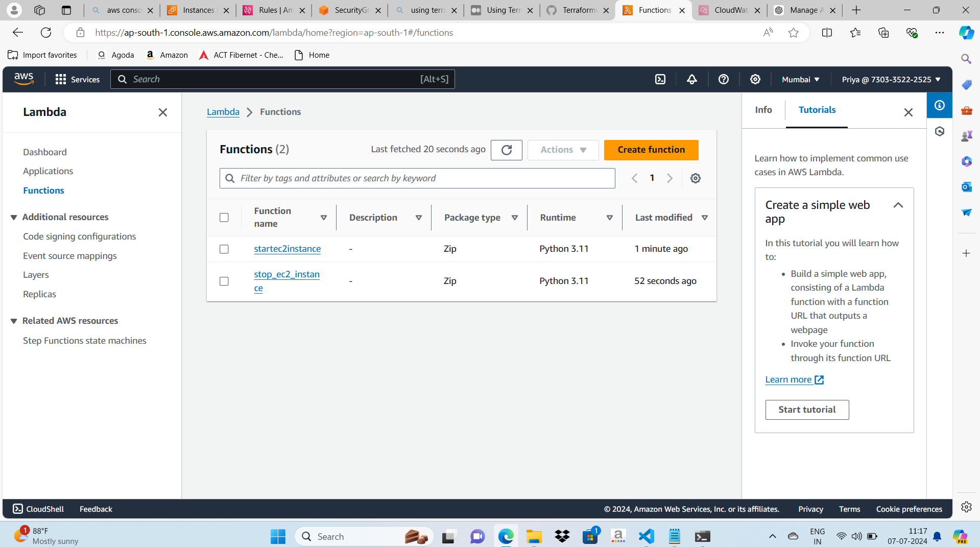
Task: Check the stop_ec2_instance row checkbox
Action: point(224,281)
